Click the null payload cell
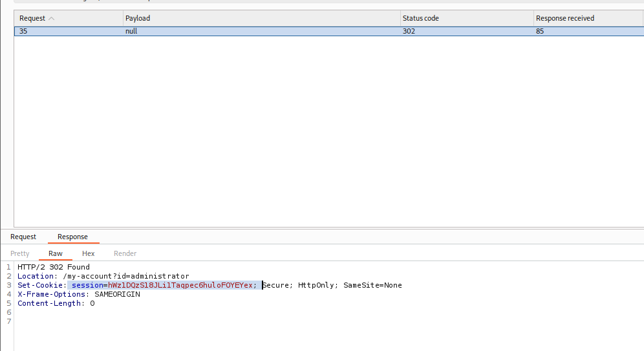The image size is (644, 351). pyautogui.click(x=131, y=31)
